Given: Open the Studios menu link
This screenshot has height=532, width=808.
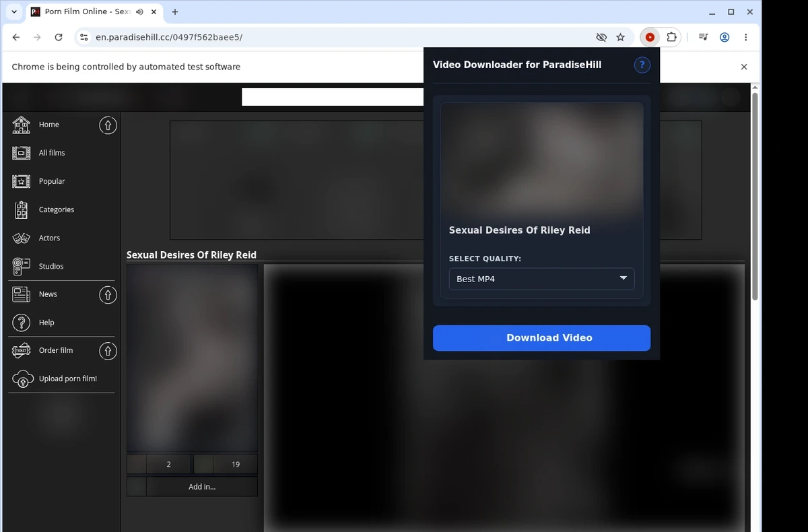Looking at the screenshot, I should [51, 266].
